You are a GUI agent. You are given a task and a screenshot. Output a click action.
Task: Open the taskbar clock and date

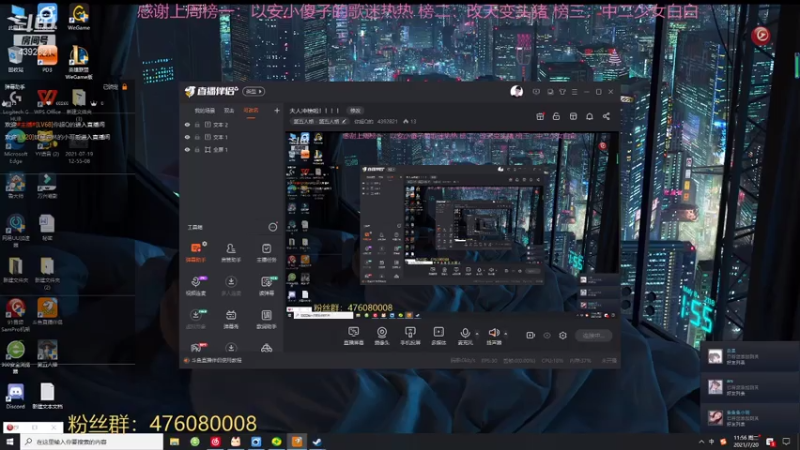pyautogui.click(x=746, y=441)
